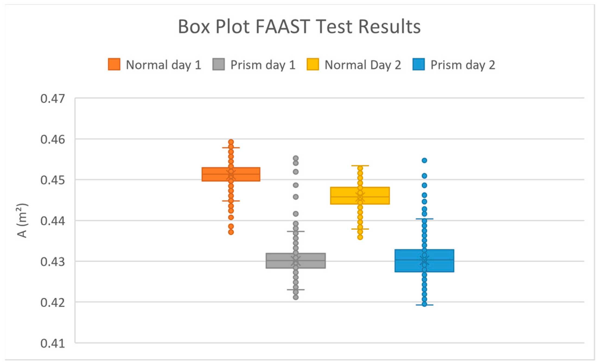Select the topmost blue outlier point
The width and height of the screenshot is (599, 364).
424,160
